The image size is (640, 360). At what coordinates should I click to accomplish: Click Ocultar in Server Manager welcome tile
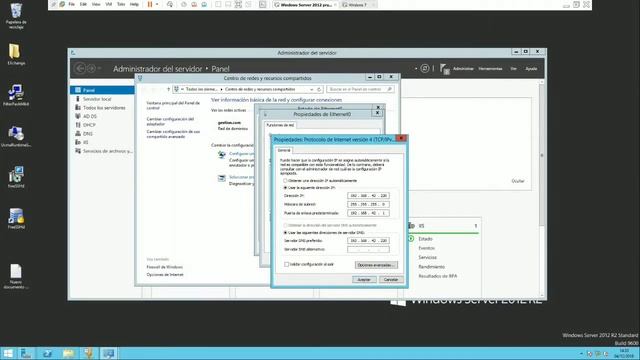click(518, 181)
